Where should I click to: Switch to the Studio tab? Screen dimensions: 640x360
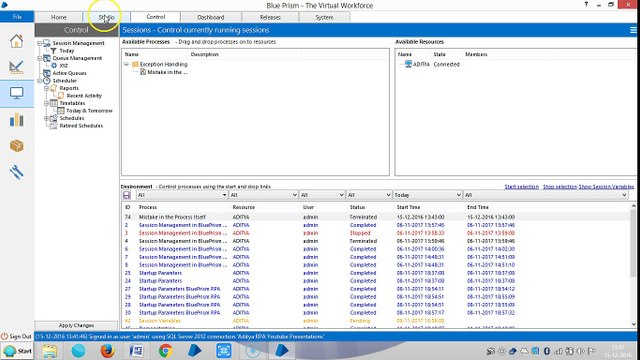(107, 17)
